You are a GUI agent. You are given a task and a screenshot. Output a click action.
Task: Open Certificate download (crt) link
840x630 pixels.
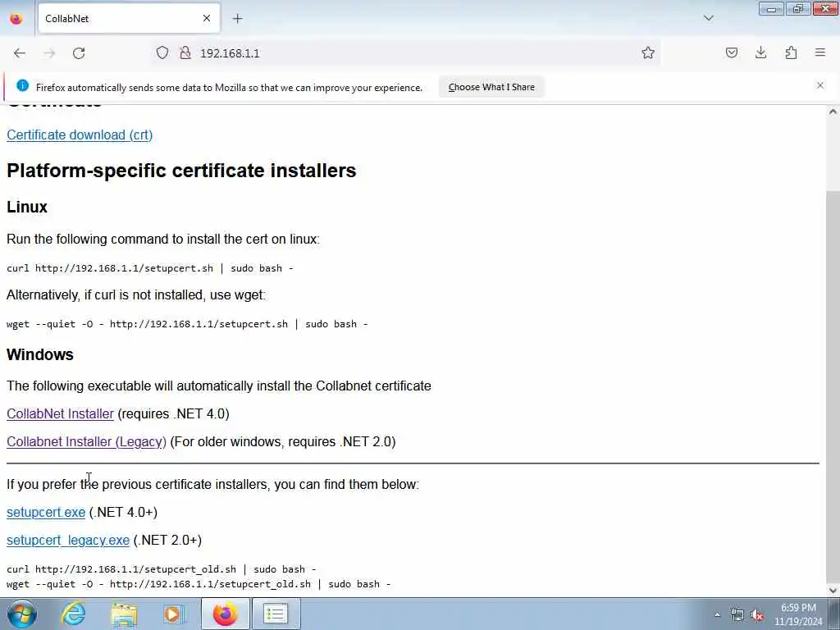[x=80, y=135]
